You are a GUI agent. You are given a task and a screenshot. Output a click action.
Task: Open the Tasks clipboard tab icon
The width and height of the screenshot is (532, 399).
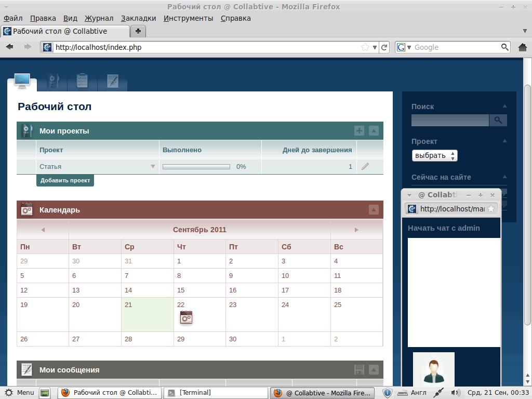point(82,82)
